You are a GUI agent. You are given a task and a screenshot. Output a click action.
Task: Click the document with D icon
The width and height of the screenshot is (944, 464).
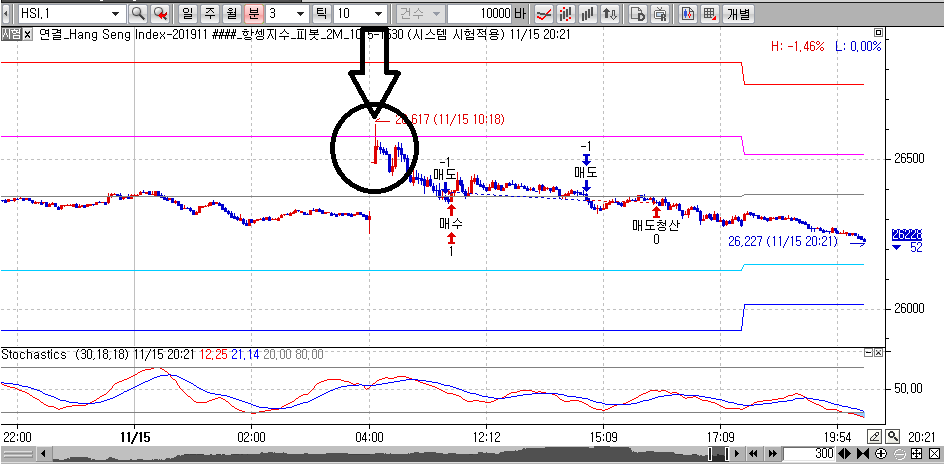tap(637, 14)
